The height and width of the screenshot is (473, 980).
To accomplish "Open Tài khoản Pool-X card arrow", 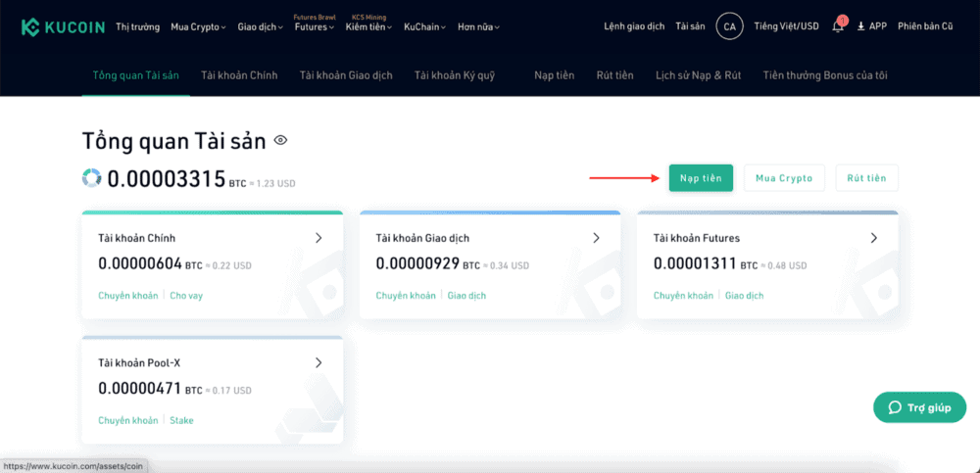I will point(318,362).
